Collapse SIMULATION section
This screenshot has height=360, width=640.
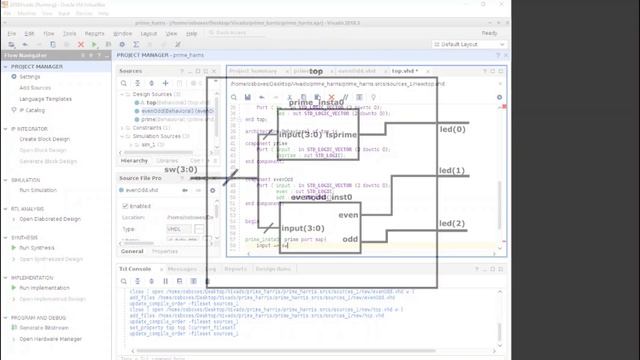6,180
